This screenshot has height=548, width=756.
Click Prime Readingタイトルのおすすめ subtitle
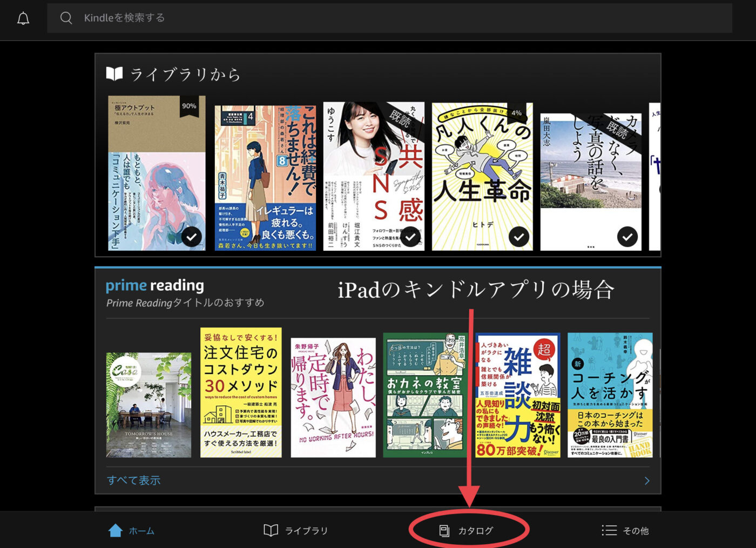click(x=185, y=303)
